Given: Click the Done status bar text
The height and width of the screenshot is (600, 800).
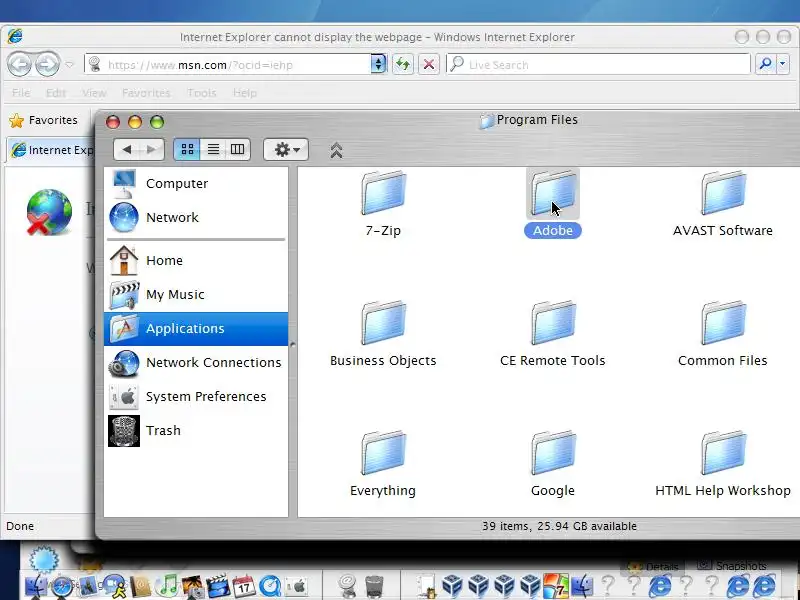Looking at the screenshot, I should tap(20, 526).
